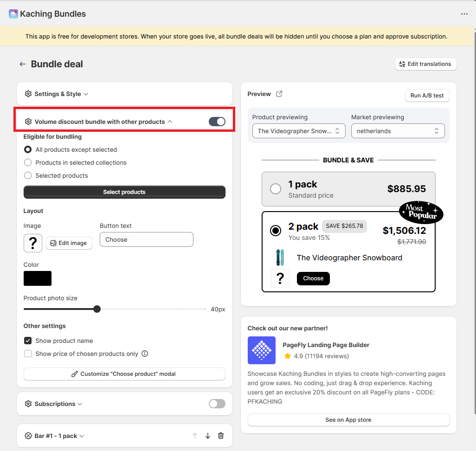Click the gear icon next to Settings & Style

tap(28, 94)
